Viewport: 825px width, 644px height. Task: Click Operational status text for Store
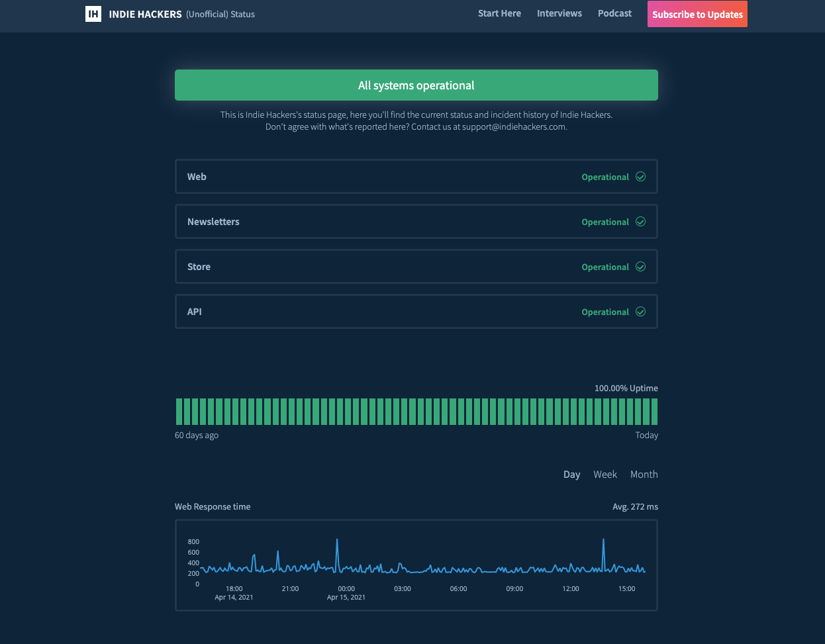pyautogui.click(x=605, y=267)
